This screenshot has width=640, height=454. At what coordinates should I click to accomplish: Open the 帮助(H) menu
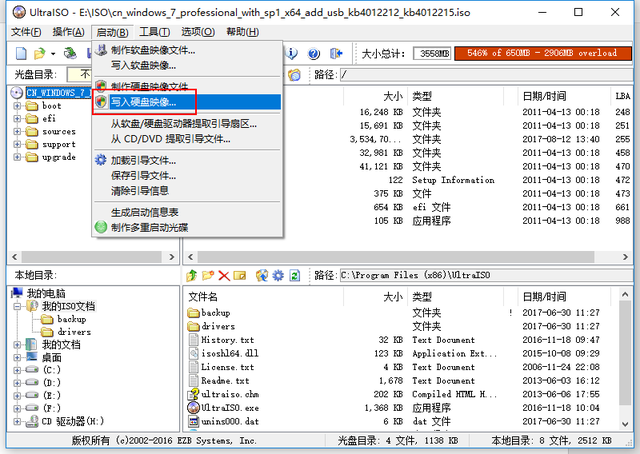click(x=242, y=32)
